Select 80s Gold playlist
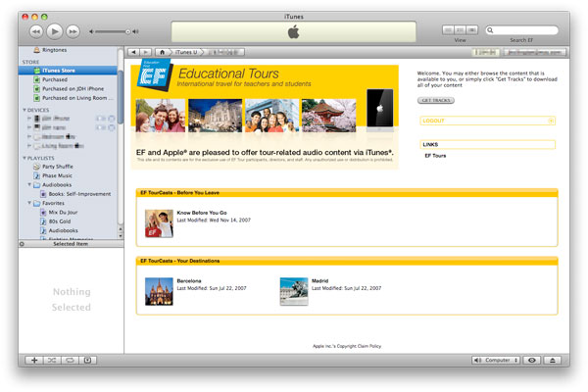 click(60, 221)
